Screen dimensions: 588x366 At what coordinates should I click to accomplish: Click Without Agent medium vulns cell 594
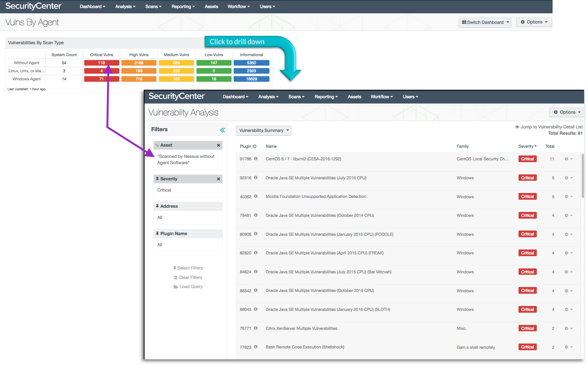click(x=176, y=63)
